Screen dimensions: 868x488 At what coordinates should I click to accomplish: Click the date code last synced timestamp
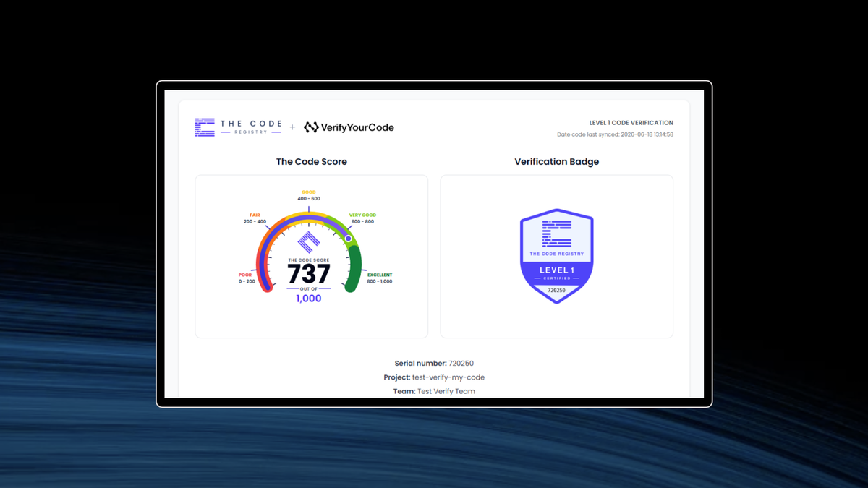[616, 134]
